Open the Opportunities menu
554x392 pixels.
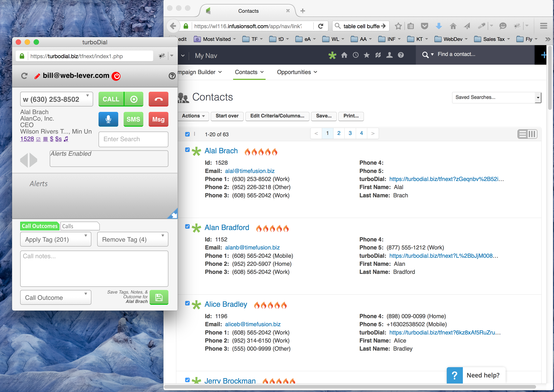(297, 72)
